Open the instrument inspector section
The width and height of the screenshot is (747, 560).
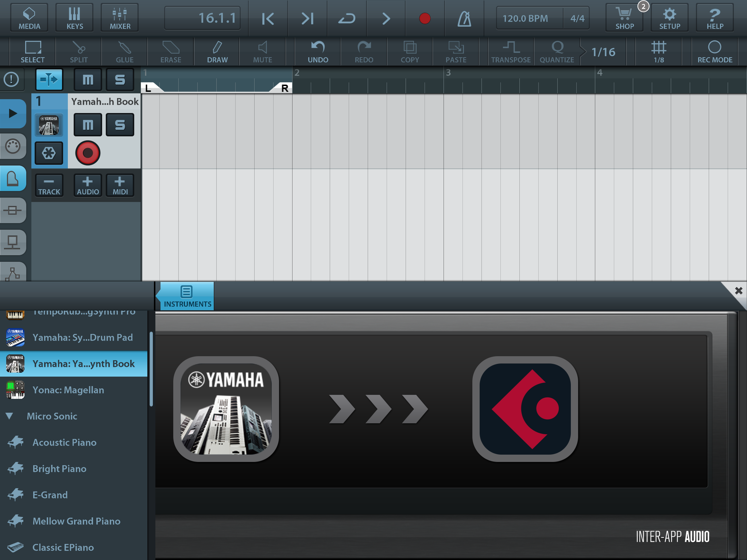click(13, 178)
